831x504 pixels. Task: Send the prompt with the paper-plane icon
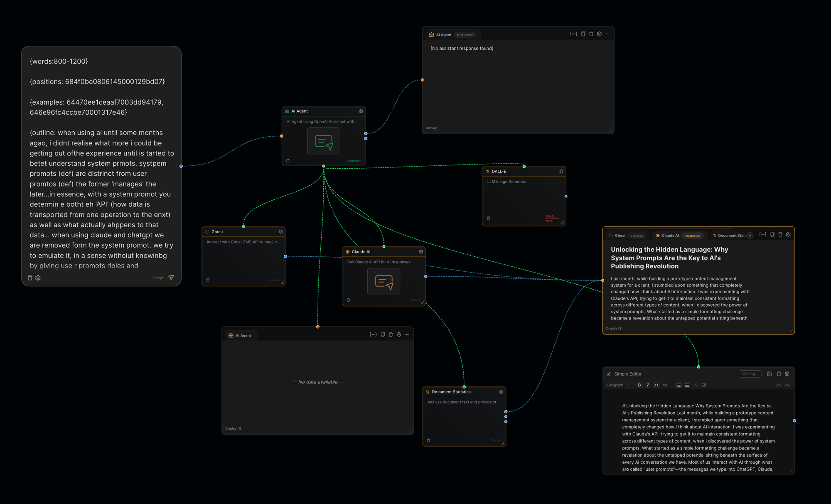click(x=171, y=278)
